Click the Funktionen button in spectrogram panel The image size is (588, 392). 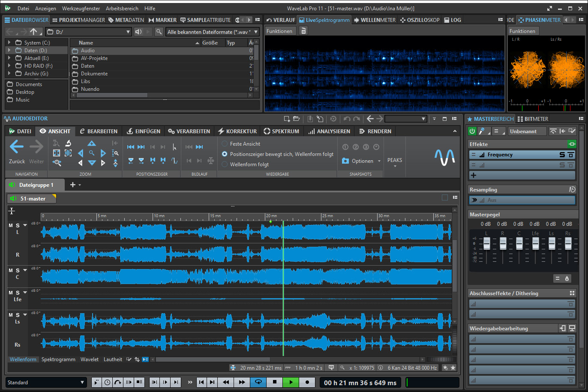[x=279, y=31]
